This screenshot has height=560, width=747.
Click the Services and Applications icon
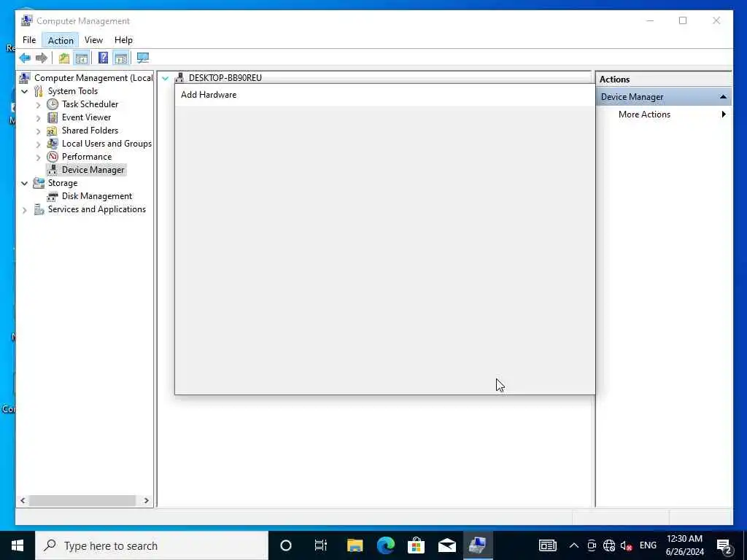click(39, 209)
